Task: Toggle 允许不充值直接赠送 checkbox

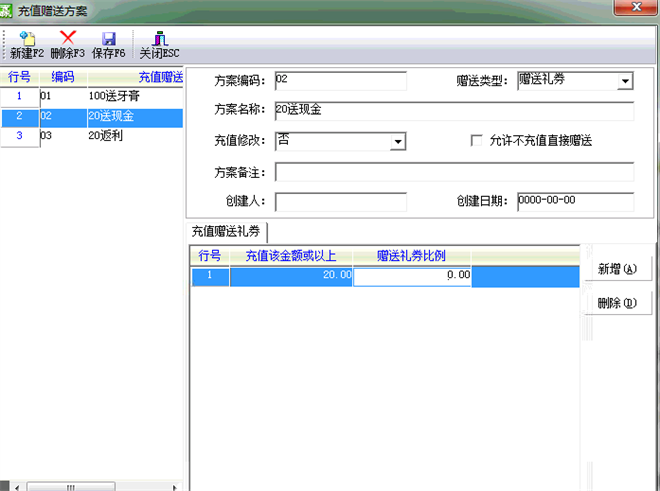Action: (x=476, y=140)
